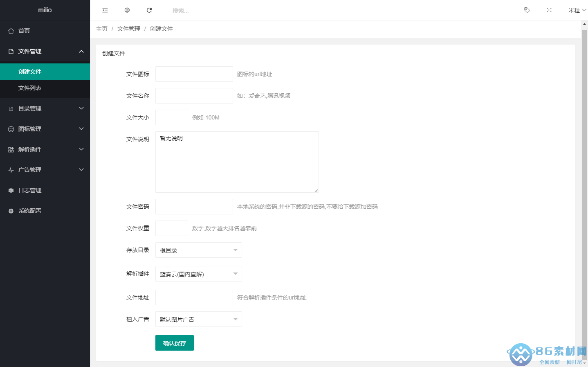Click the globe icon in top bar
The width and height of the screenshot is (588, 367).
click(127, 10)
